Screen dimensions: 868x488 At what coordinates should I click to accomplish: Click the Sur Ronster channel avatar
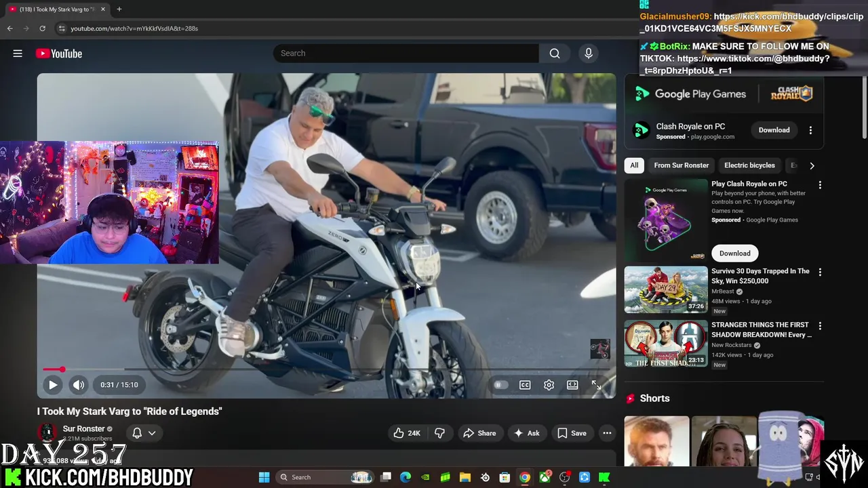[x=47, y=433]
